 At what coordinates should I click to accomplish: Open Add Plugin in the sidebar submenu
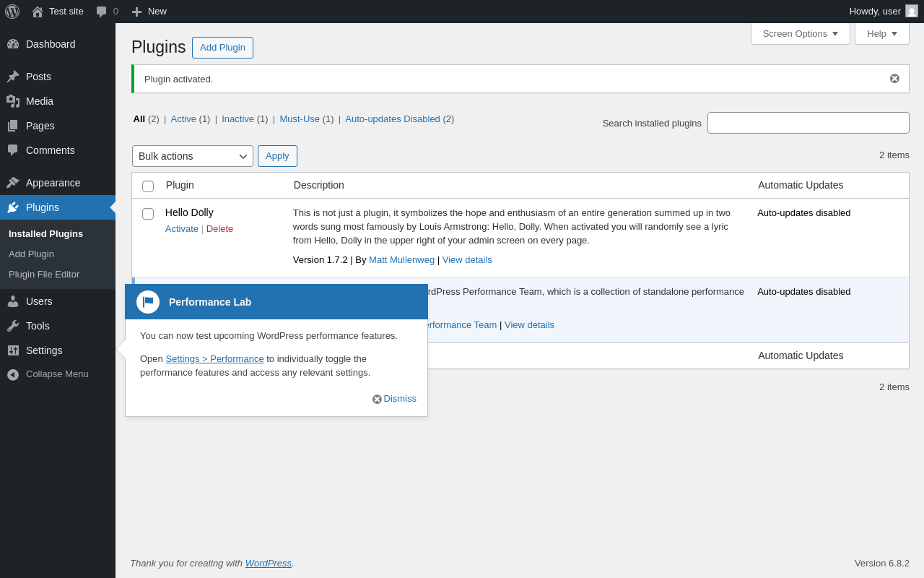coord(31,254)
